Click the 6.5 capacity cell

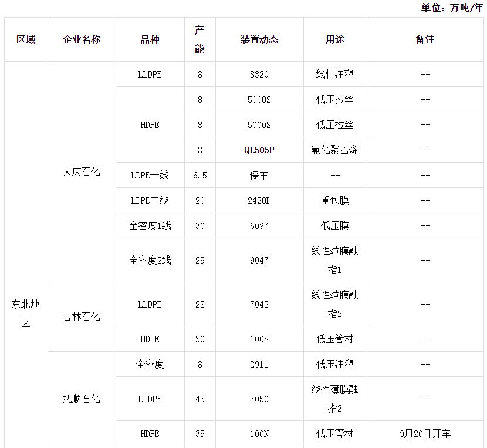(199, 175)
